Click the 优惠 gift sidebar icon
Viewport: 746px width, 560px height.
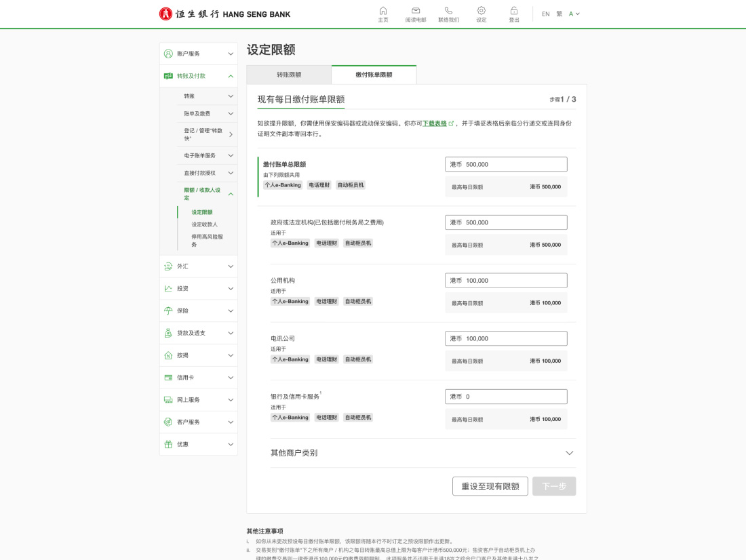click(168, 444)
